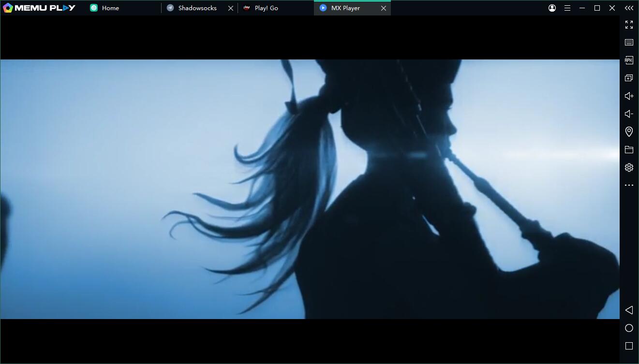Viewport: 639px width, 364px height.
Task: Close the MX Player tab
Action: tap(384, 8)
